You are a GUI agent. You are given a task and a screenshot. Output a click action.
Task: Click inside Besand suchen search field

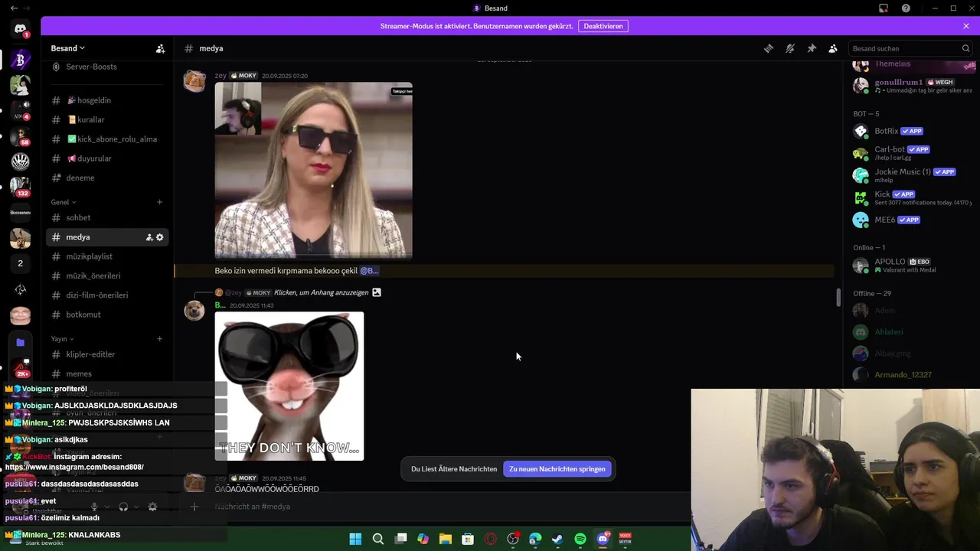click(910, 48)
